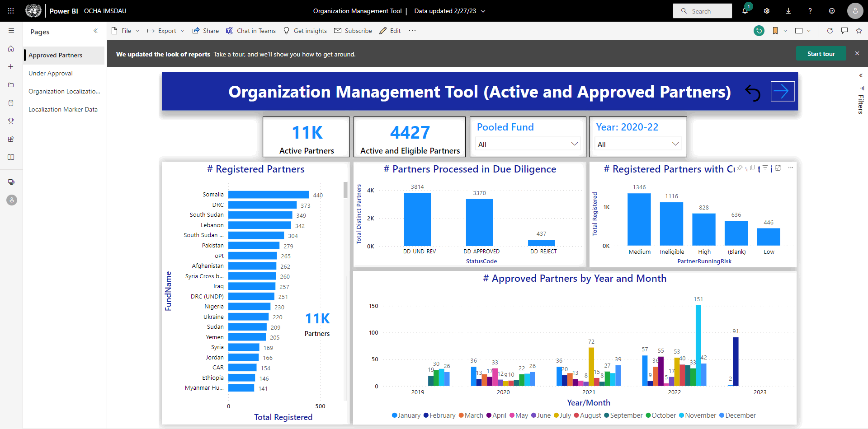Open risk visual in focus mode
This screenshot has width=868, height=429.
click(x=778, y=168)
